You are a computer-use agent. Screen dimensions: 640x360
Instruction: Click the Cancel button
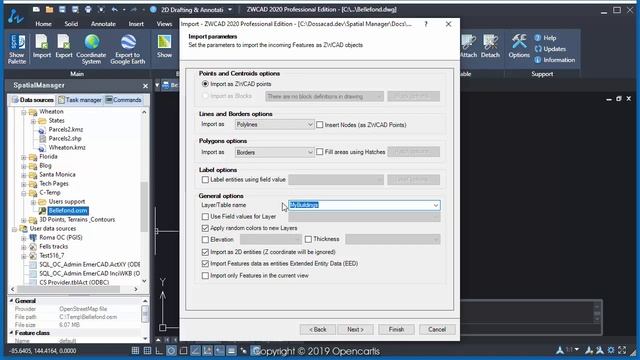tap(437, 329)
